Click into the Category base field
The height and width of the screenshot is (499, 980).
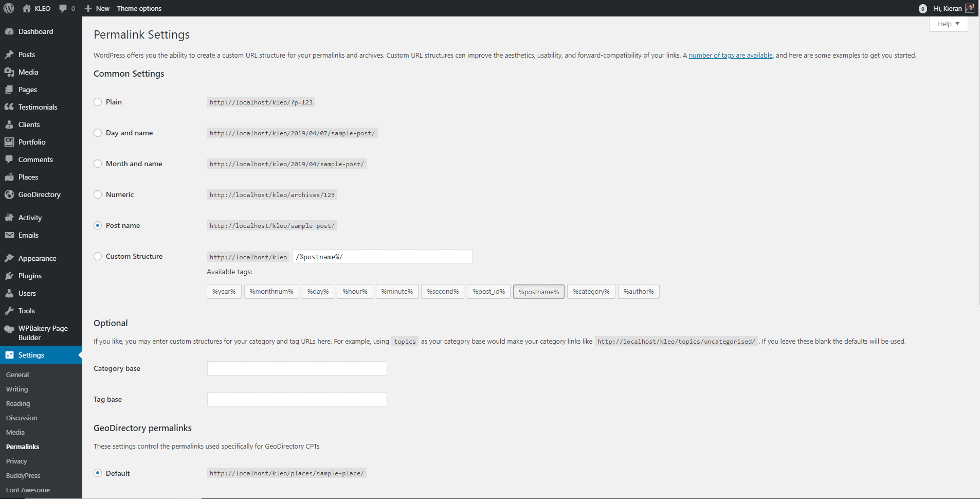coord(297,368)
